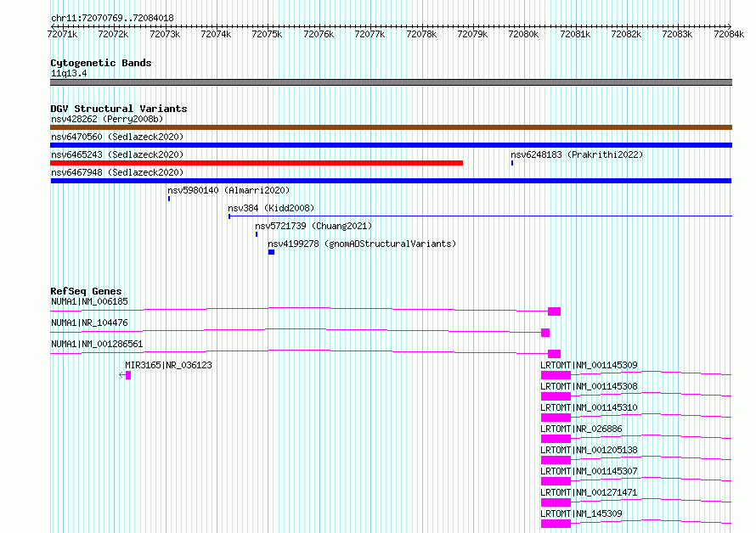This screenshot has width=756, height=533.
Task: Click the nsv5980140 (Almarri2020) label
Action: coord(228,190)
